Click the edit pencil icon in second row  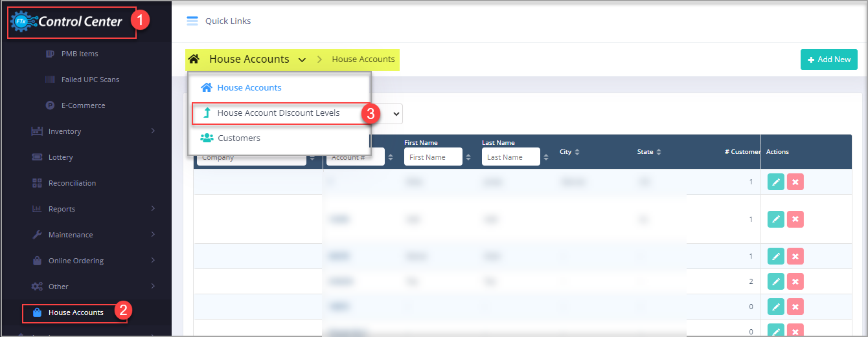[775, 219]
